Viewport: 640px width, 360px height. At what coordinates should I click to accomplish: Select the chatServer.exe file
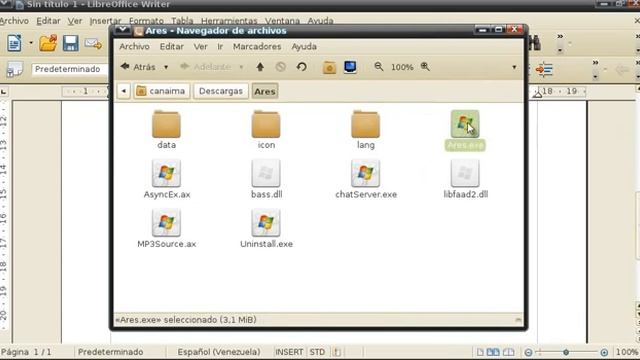pyautogui.click(x=366, y=179)
